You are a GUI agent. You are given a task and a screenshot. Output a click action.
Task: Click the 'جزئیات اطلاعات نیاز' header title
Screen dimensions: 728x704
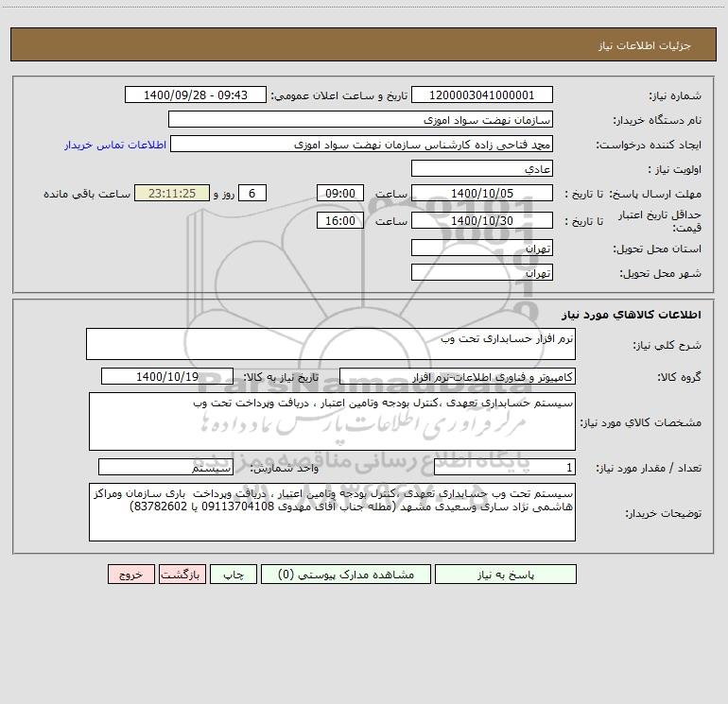[644, 45]
